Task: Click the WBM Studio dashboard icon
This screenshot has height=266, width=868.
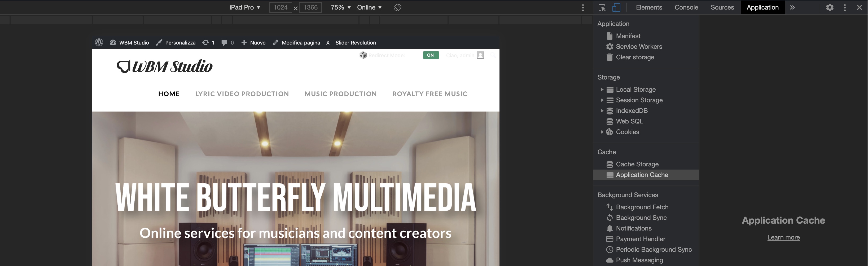Action: [x=113, y=42]
